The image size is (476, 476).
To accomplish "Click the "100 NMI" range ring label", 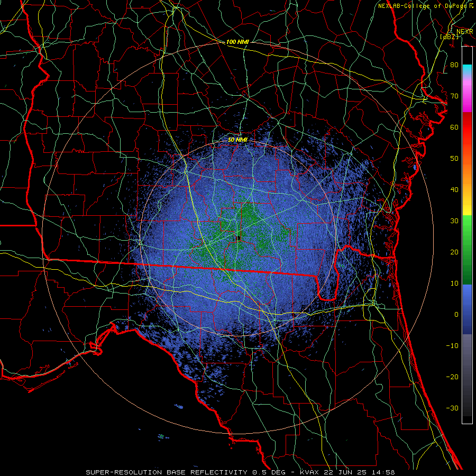I will tap(237, 42).
